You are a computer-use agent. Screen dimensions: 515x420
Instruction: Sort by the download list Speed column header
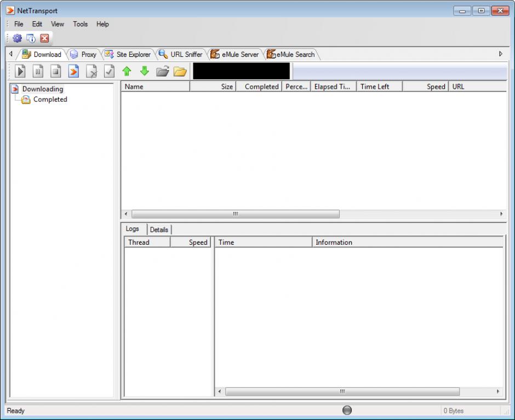pyautogui.click(x=425, y=87)
